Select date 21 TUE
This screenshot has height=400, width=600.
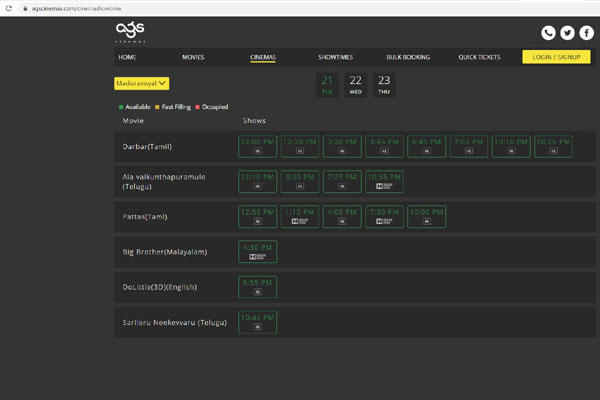(327, 85)
